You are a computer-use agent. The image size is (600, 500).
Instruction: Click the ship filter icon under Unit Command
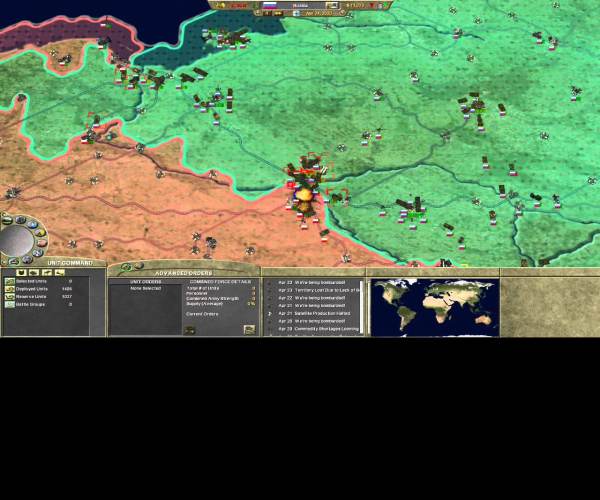60,272
